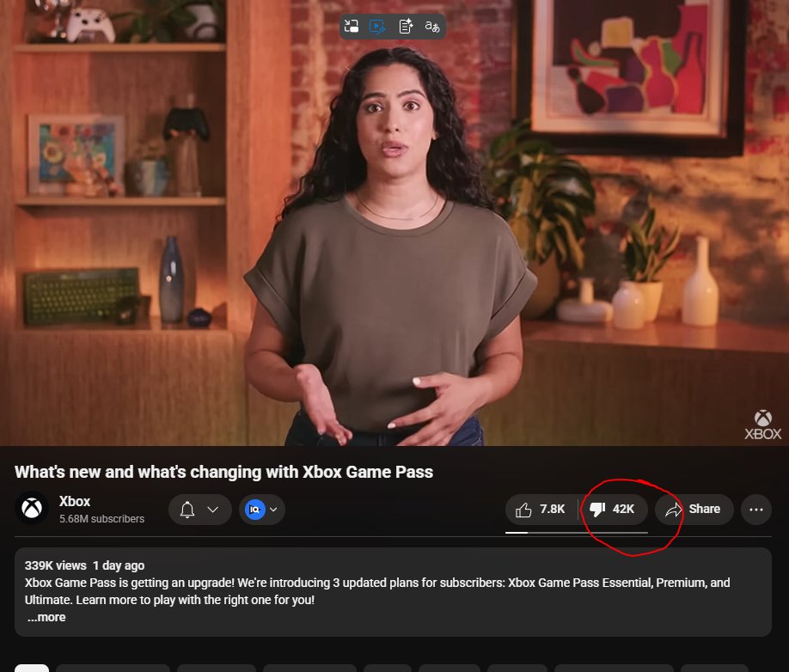Image resolution: width=789 pixels, height=672 pixels.
Task: Dislike the video with the thumbs down button
Action: (x=613, y=509)
